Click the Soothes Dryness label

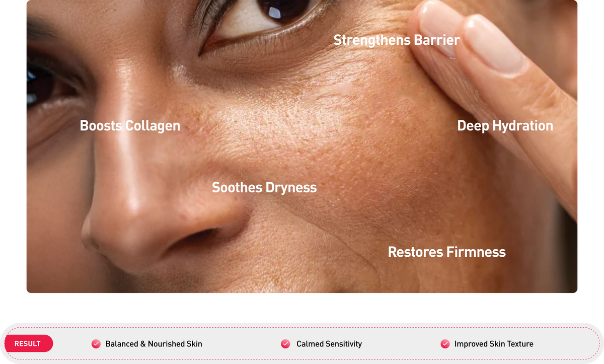coord(264,187)
